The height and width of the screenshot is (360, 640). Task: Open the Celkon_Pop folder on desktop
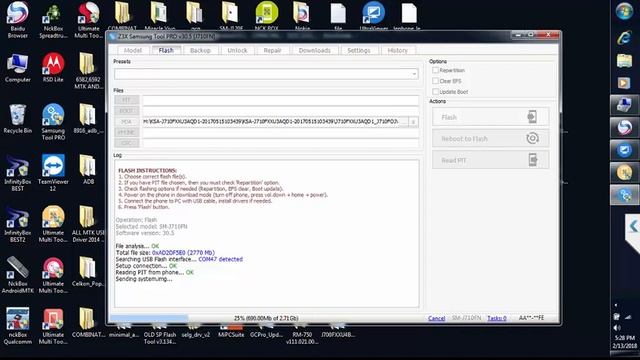click(x=88, y=271)
